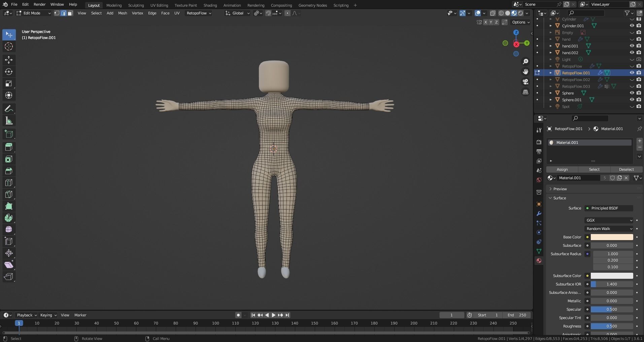
Task: Add a new material slot
Action: pos(640,141)
